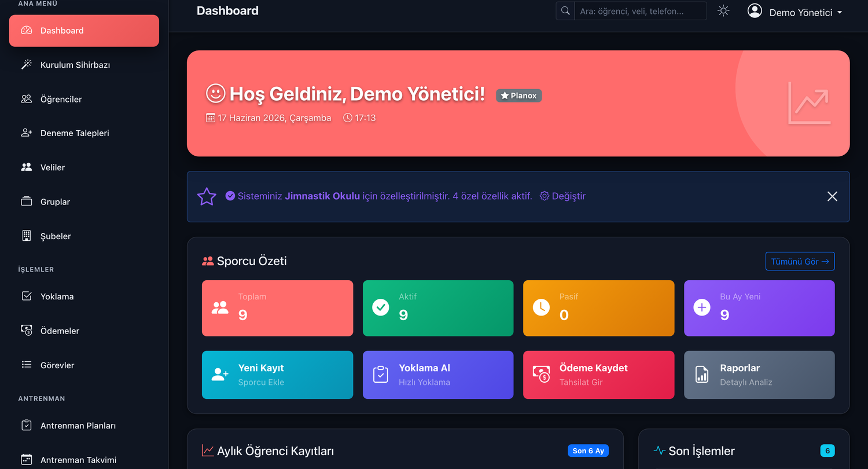Click the smiley face icon in banner
The height and width of the screenshot is (469, 868).
tap(215, 93)
